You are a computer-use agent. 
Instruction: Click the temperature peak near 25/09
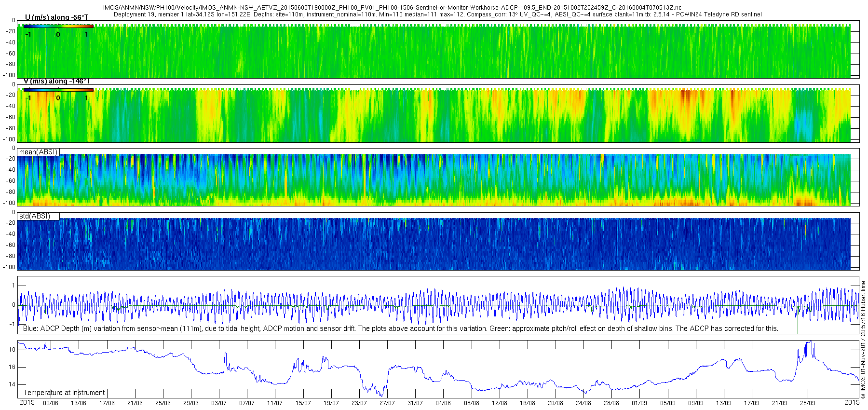809,342
